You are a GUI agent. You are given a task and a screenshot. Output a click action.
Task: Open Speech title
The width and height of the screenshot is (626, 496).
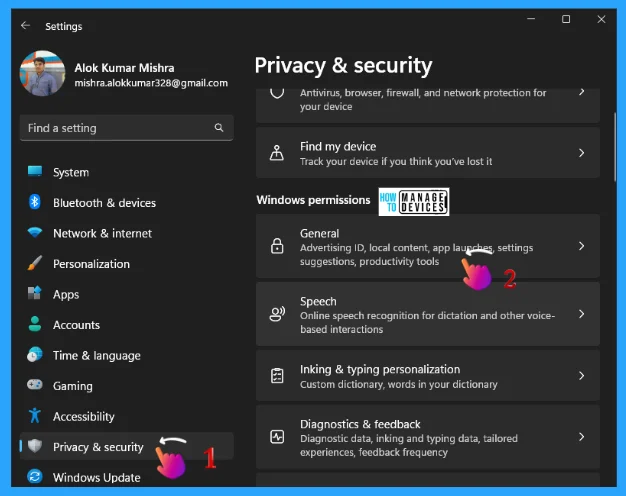[x=318, y=302]
